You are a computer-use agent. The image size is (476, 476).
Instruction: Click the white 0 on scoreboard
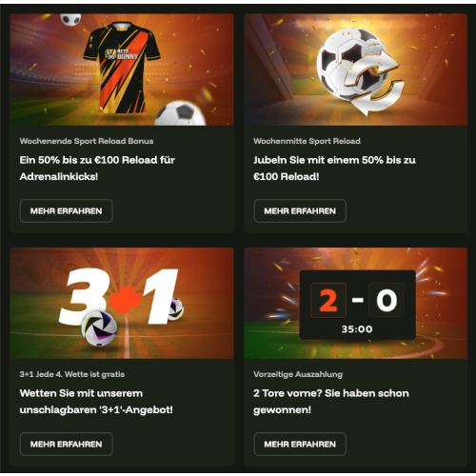point(387,300)
